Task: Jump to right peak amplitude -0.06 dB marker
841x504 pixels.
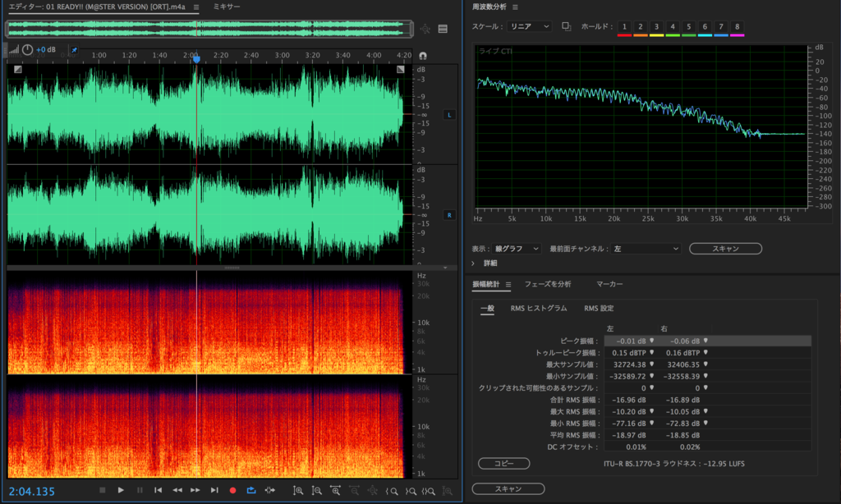Action: pyautogui.click(x=705, y=341)
